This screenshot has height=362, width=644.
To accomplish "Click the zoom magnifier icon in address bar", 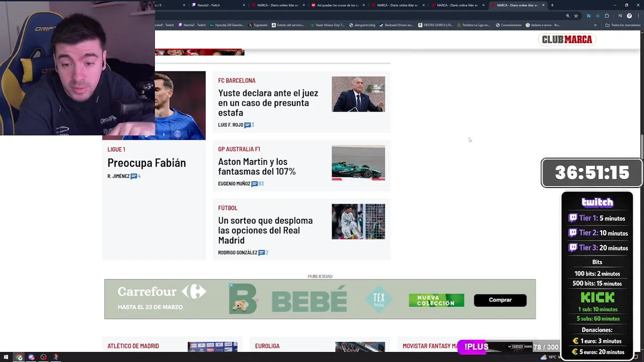I will pos(568,16).
